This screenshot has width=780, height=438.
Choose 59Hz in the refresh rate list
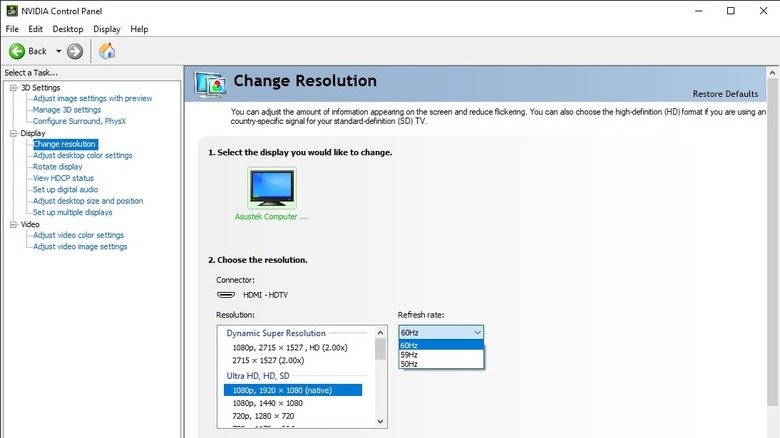(x=441, y=355)
